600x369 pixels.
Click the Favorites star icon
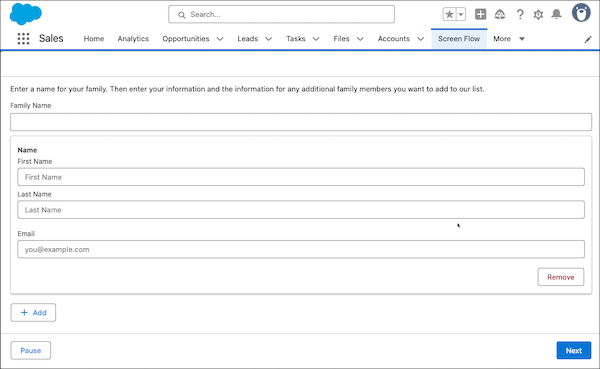point(450,15)
